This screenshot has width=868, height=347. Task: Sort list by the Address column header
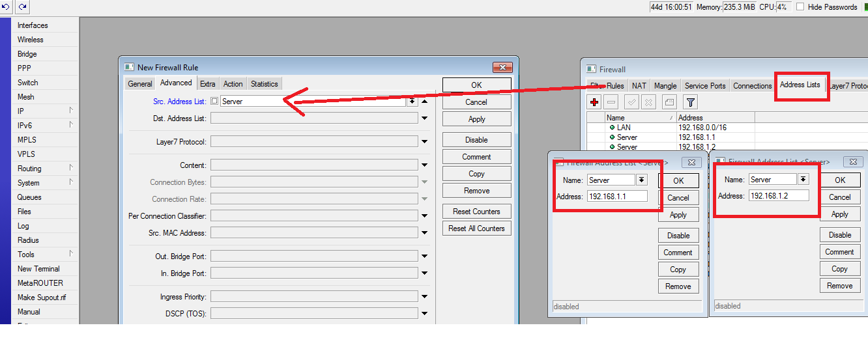716,118
